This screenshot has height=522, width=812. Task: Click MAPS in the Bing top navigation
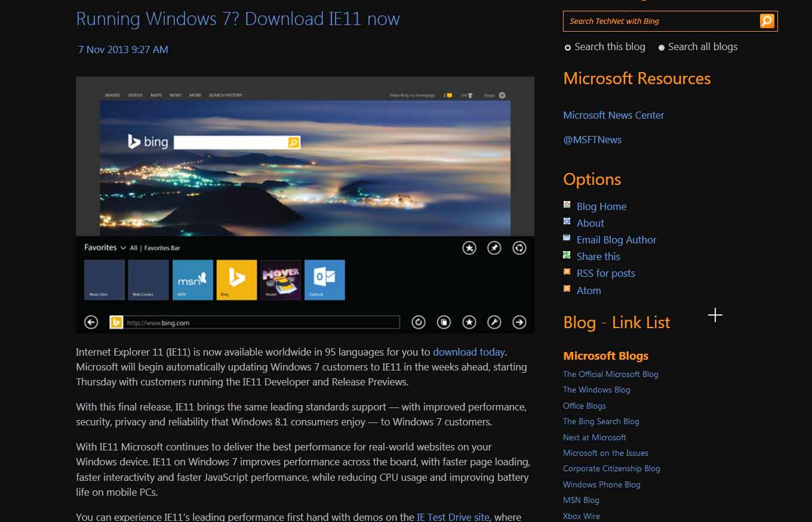156,95
